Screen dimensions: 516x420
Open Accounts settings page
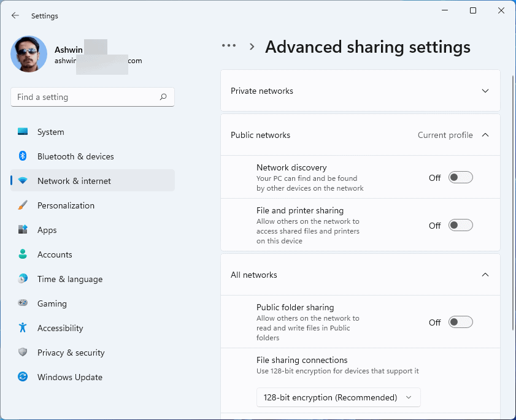click(93, 254)
